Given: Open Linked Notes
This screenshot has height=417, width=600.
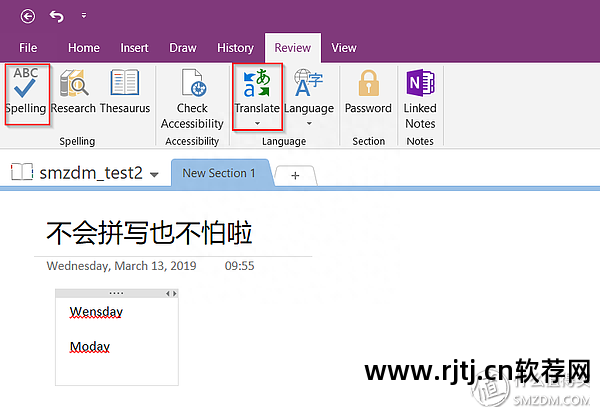Looking at the screenshot, I should point(420,99).
